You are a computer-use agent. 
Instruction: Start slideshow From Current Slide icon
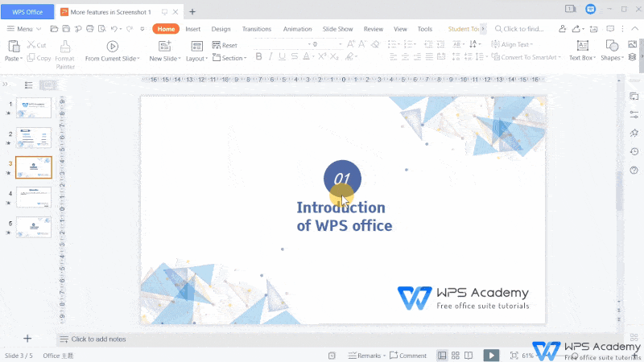tap(112, 47)
